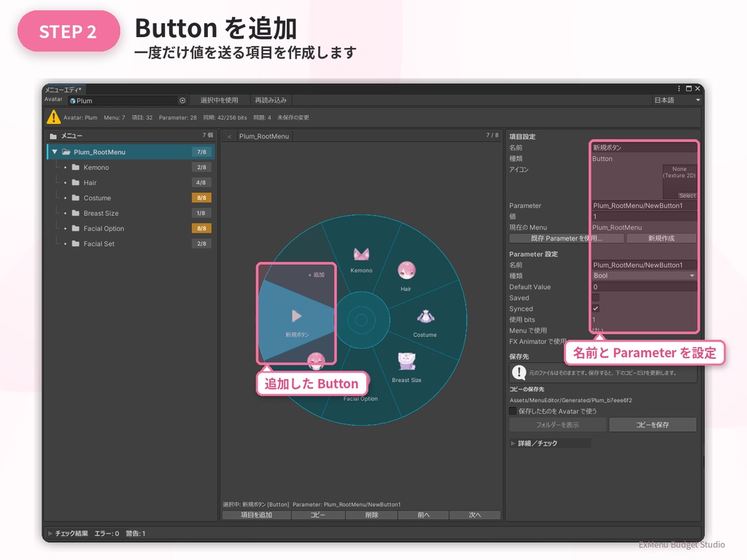Click the 値 field showing 1
747x560 pixels.
click(644, 217)
